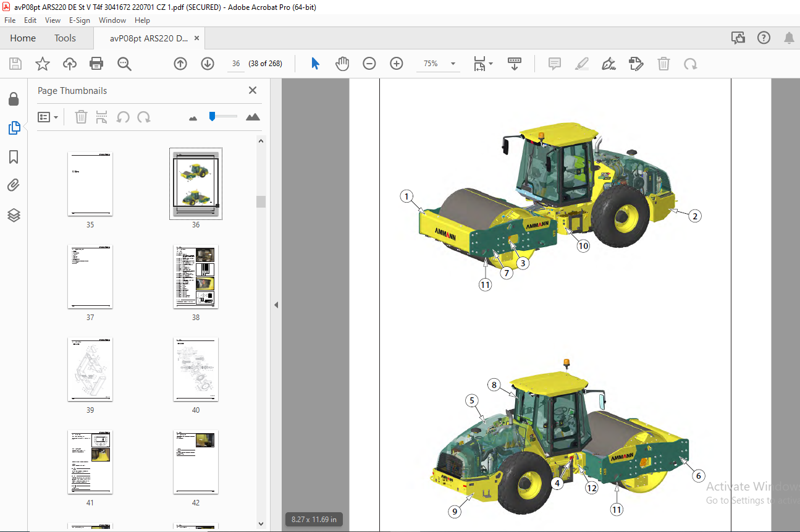Screen dimensions: 800x532
Task: Add a comment with the sticky note tool
Action: point(555,64)
